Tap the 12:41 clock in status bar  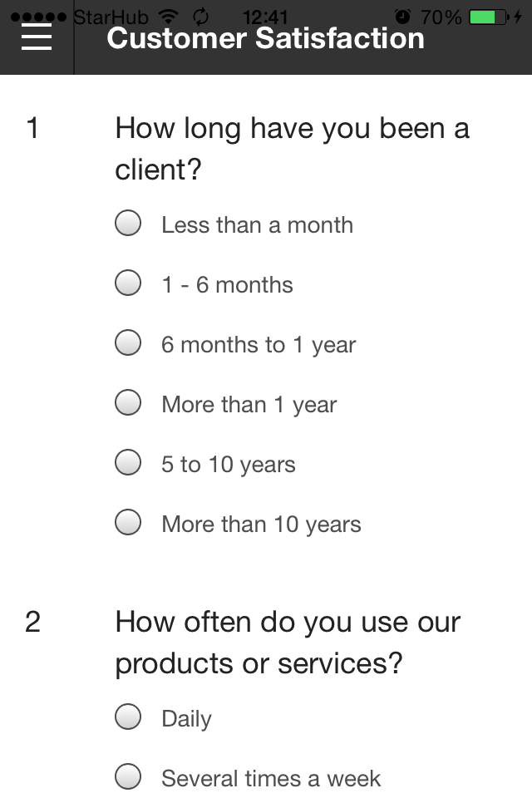(x=265, y=17)
